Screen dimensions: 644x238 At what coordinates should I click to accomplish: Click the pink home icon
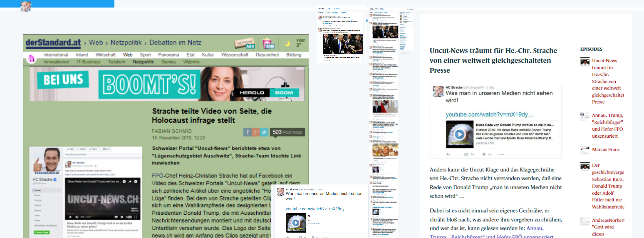31,59
